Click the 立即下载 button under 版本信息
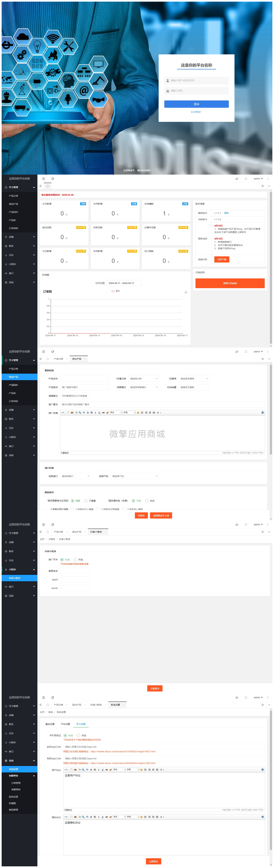The width and height of the screenshot is (274, 868). point(222,259)
